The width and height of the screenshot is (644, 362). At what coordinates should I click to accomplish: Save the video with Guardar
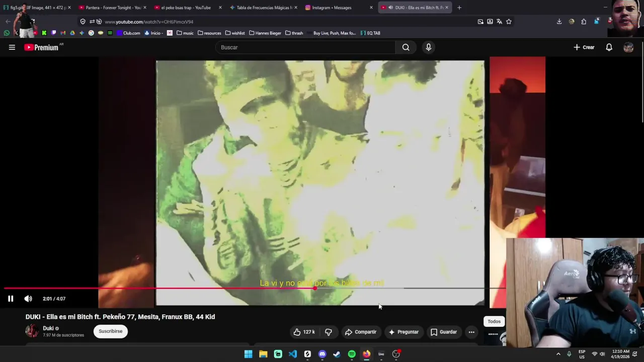click(x=444, y=332)
